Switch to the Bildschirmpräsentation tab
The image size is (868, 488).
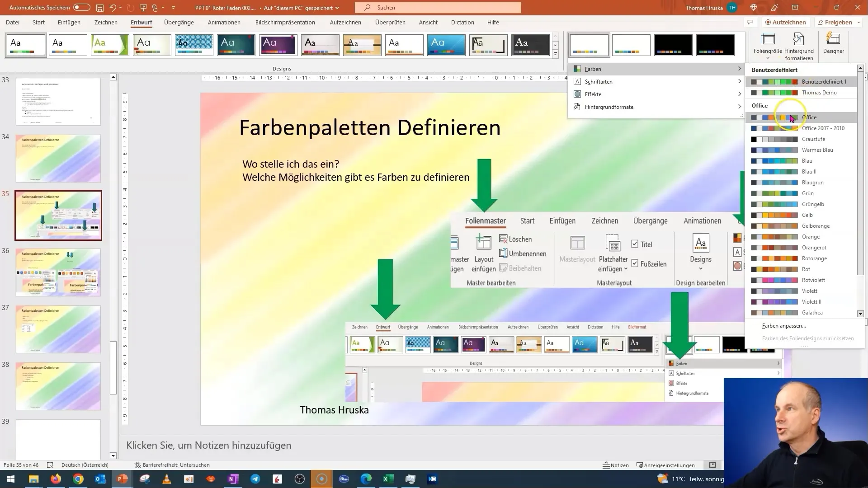pyautogui.click(x=285, y=22)
